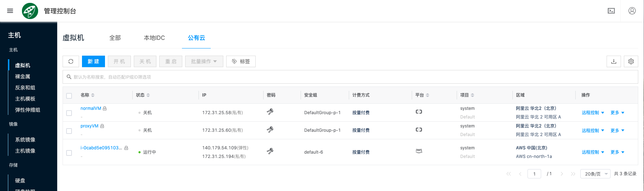The width and height of the screenshot is (644, 191).
Task: Select the normalVM row checkbox
Action: click(69, 113)
